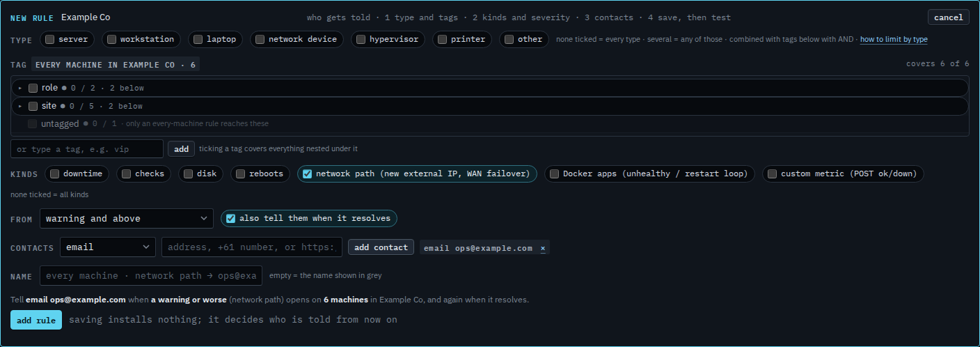Viewport: 980px width, 347px height.
Task: Tick the other type checkbox
Action: click(x=509, y=40)
